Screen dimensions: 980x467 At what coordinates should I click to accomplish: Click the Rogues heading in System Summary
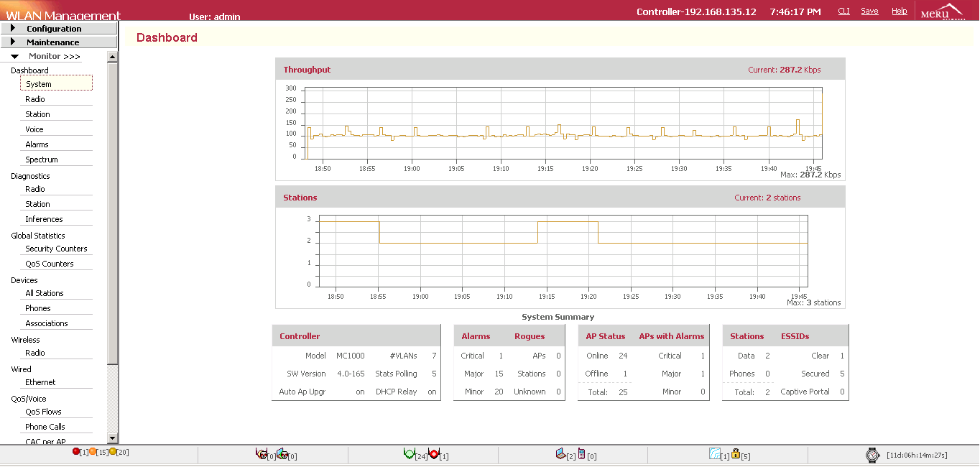pos(530,336)
